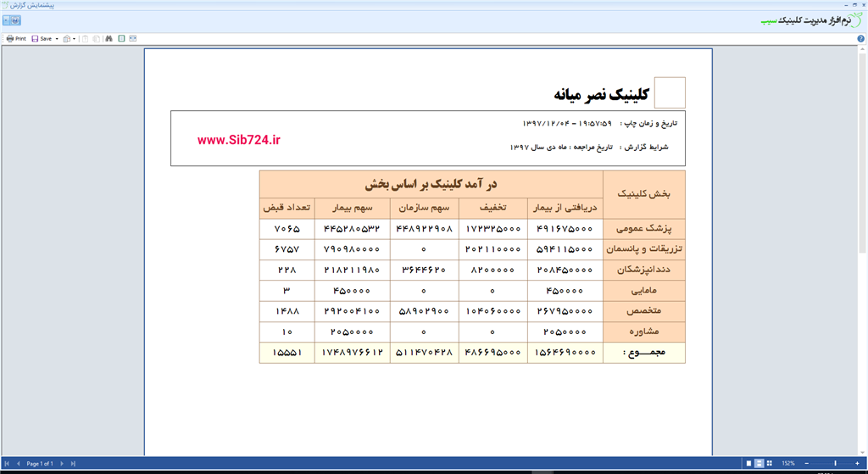Click the بخش کلینیک column header

coord(644,194)
